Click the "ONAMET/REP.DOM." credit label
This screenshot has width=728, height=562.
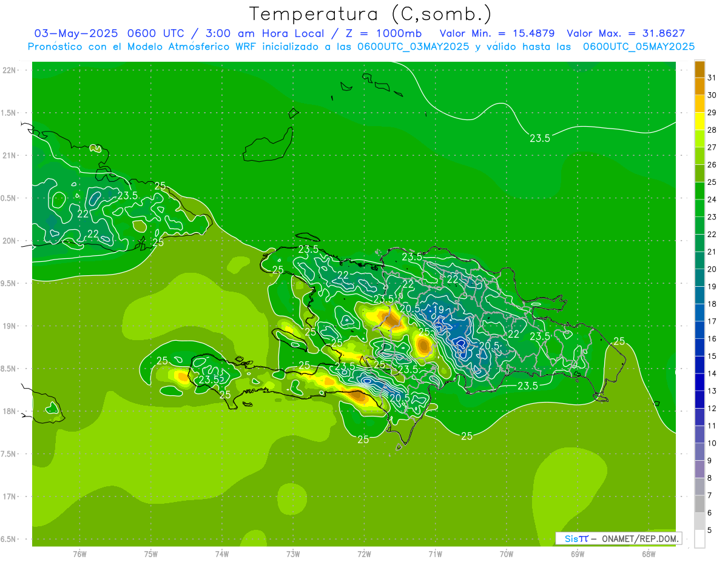pyautogui.click(x=639, y=538)
